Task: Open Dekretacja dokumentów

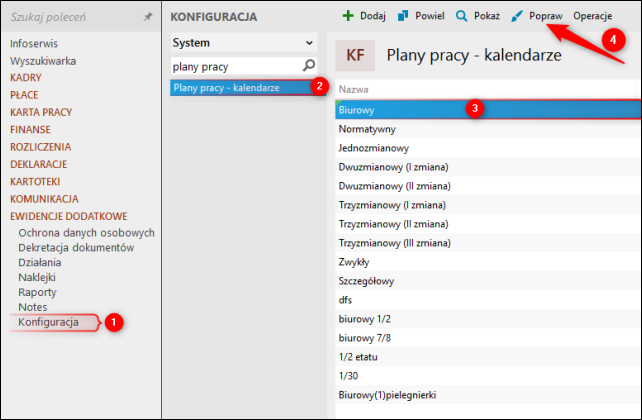Action: coord(76,248)
